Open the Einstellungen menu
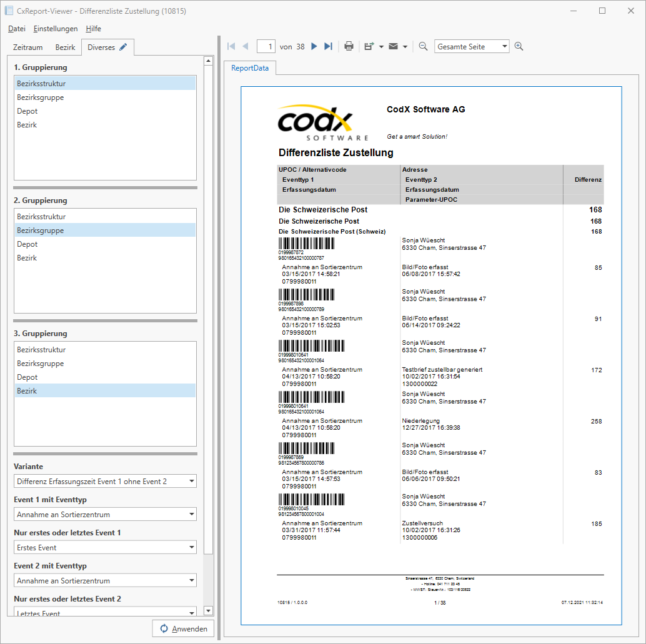This screenshot has width=646, height=644. tap(56, 29)
